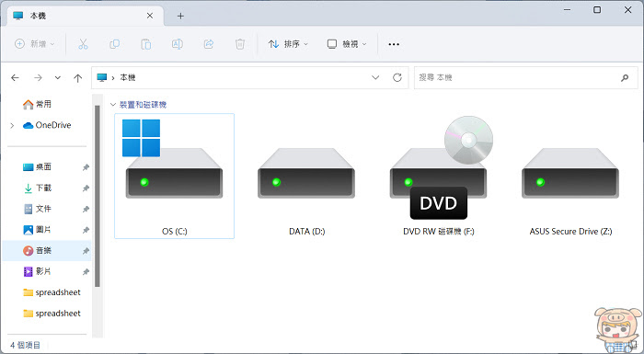Open recent locations dropdown chevron

[58, 77]
